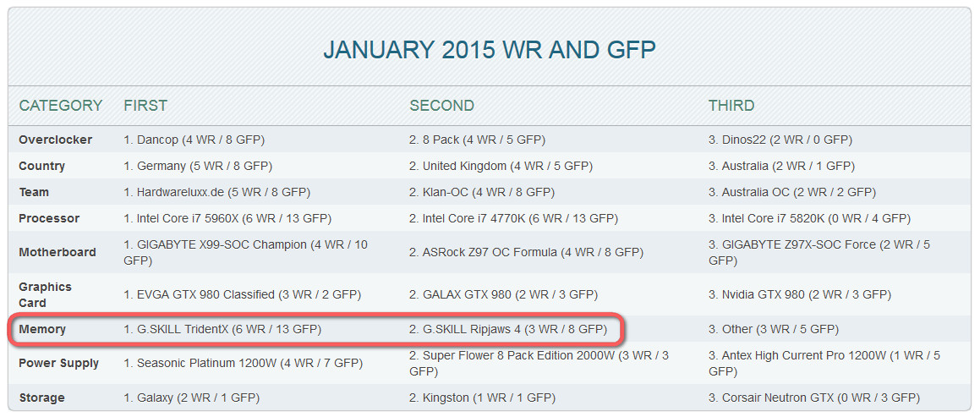Click Dinos22 in third place
Viewport: 980px width, 417px height.
pyautogui.click(x=780, y=140)
